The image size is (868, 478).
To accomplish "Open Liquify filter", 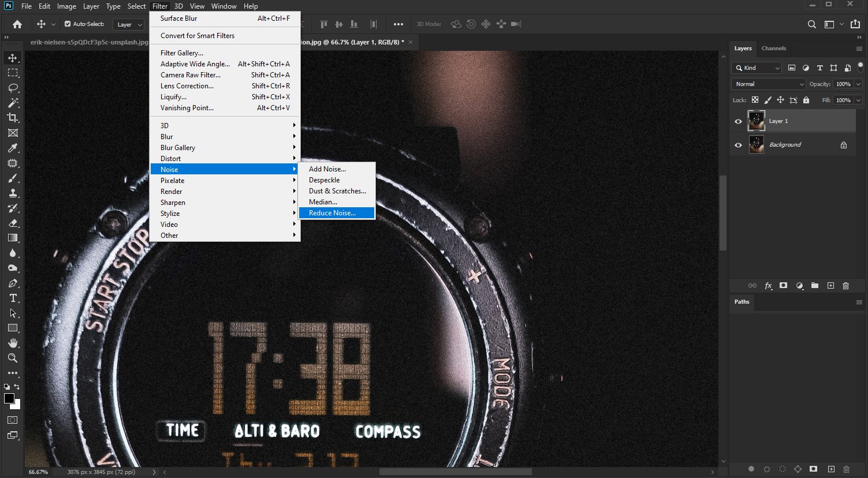I will (x=225, y=97).
